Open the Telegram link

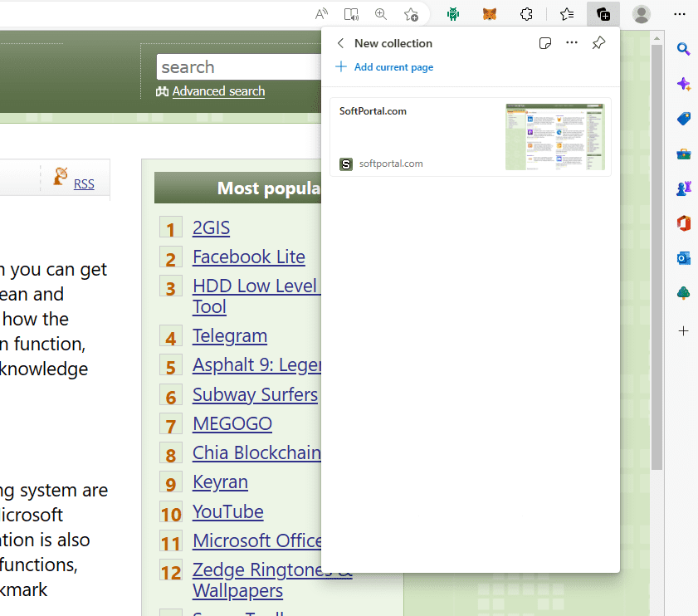click(230, 336)
